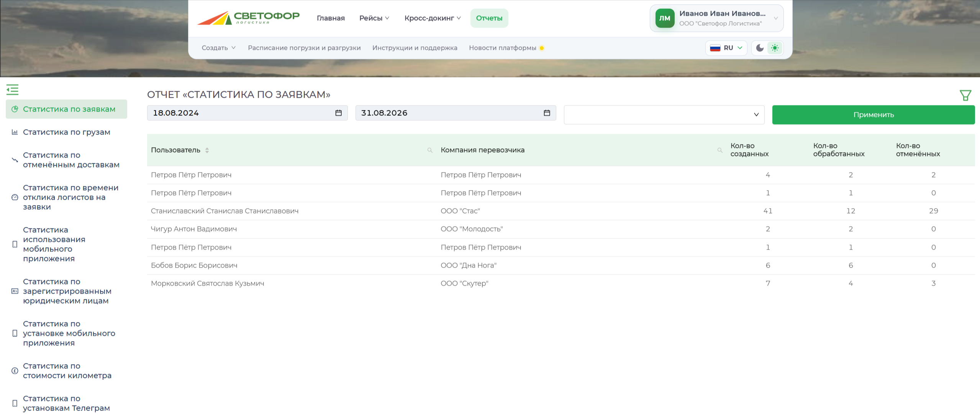The image size is (980, 419).
Task: Open the empty filter combo box
Action: pyautogui.click(x=664, y=115)
